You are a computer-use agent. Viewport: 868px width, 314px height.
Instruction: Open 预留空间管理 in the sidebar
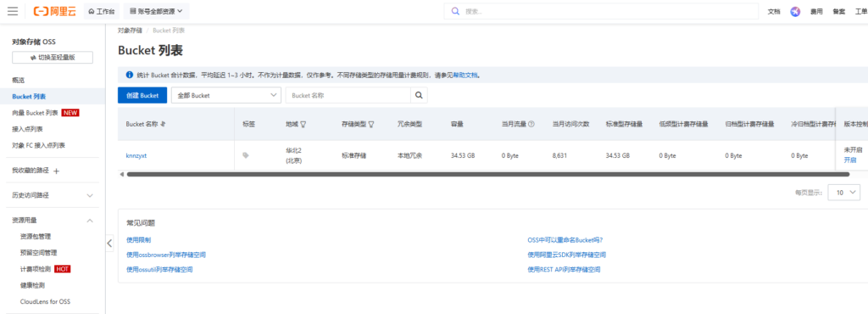click(38, 253)
